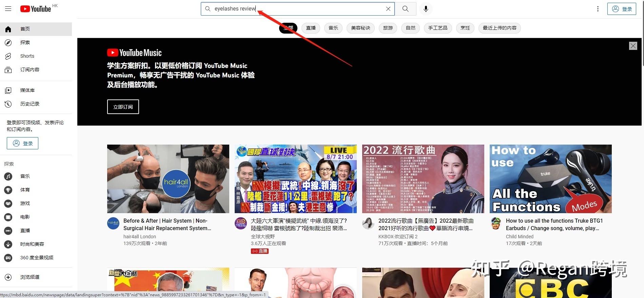
Task: Click the Child Minded channel name
Action: (x=520, y=237)
